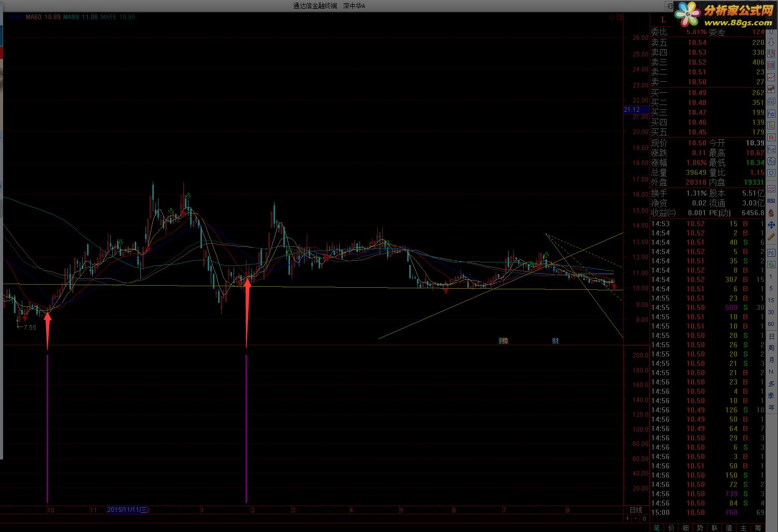The width and height of the screenshot is (778, 532).
Task: Click the 7.55 low price label
Action: pos(30,327)
